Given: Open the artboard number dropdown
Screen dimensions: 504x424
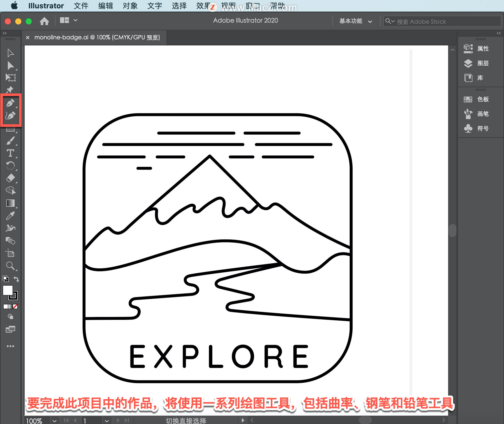Looking at the screenshot, I should coord(107,421).
